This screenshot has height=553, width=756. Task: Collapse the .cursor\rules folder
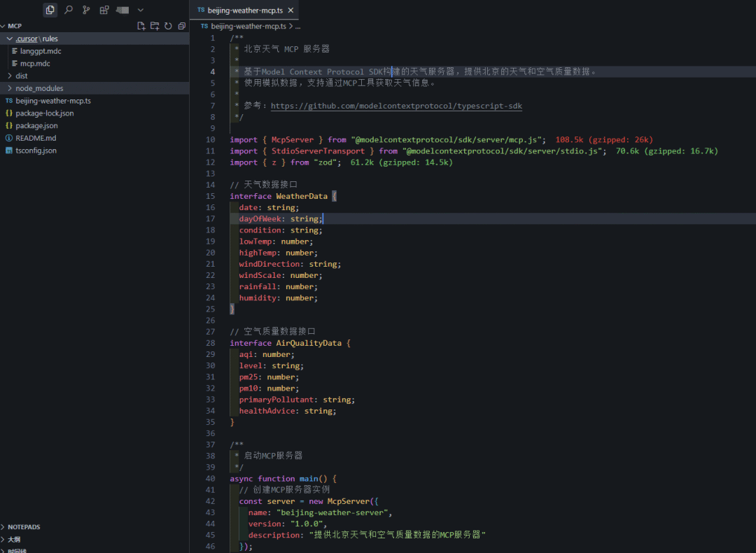coord(9,38)
